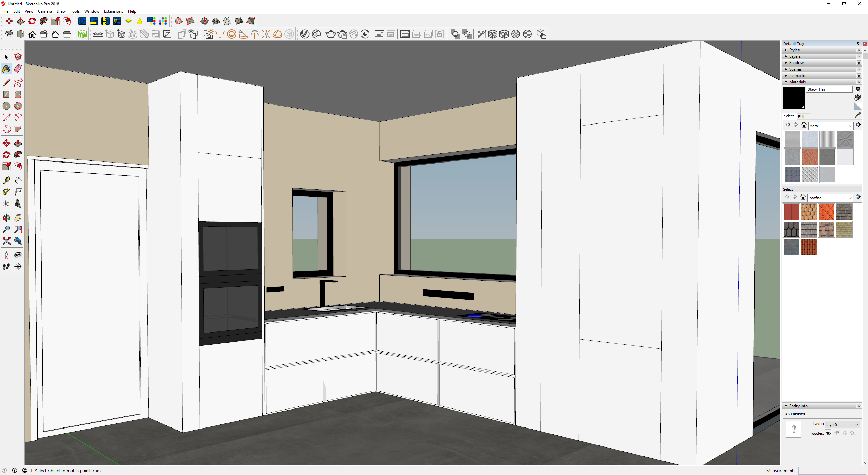The image size is (868, 475).
Task: Select the orange roofing tile swatch
Action: click(x=826, y=212)
